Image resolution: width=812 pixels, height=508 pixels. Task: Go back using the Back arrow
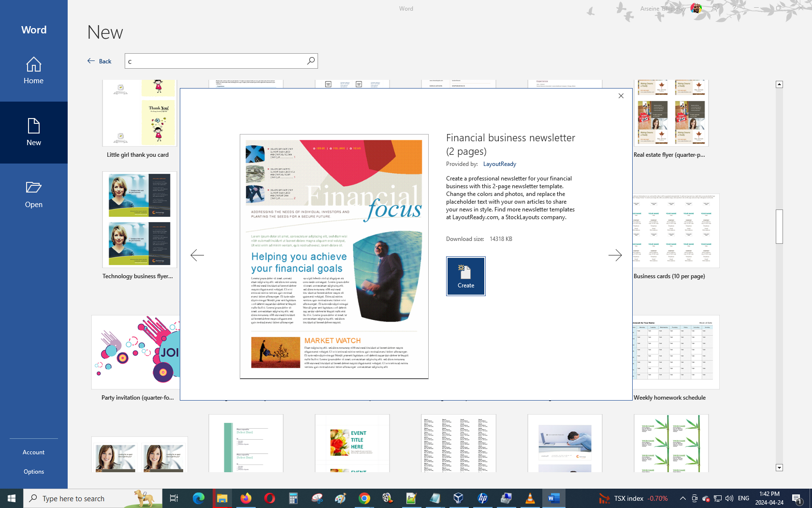[x=100, y=61]
